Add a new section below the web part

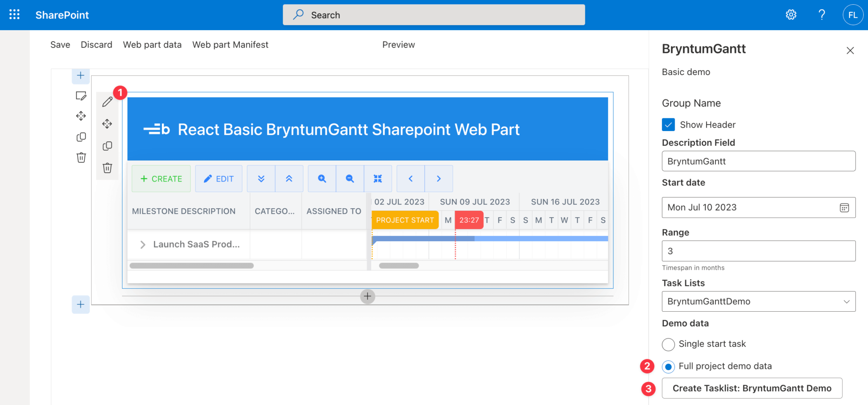(81, 304)
